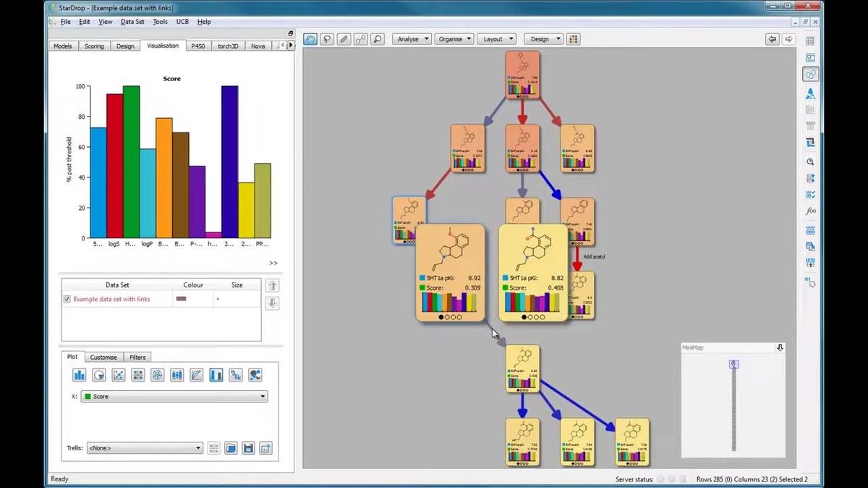Image resolution: width=868 pixels, height=488 pixels.
Task: Open the X axis Score dropdown
Action: coord(174,397)
